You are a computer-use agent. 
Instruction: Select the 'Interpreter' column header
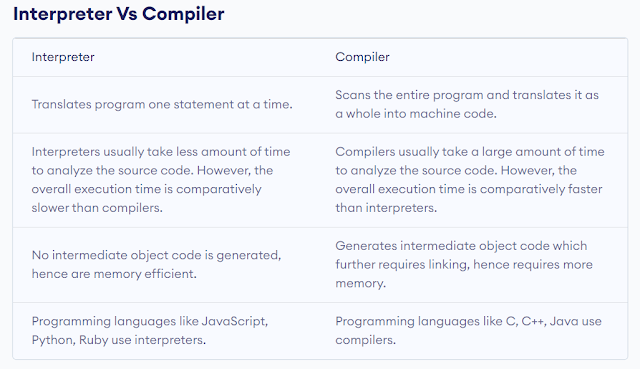63,57
